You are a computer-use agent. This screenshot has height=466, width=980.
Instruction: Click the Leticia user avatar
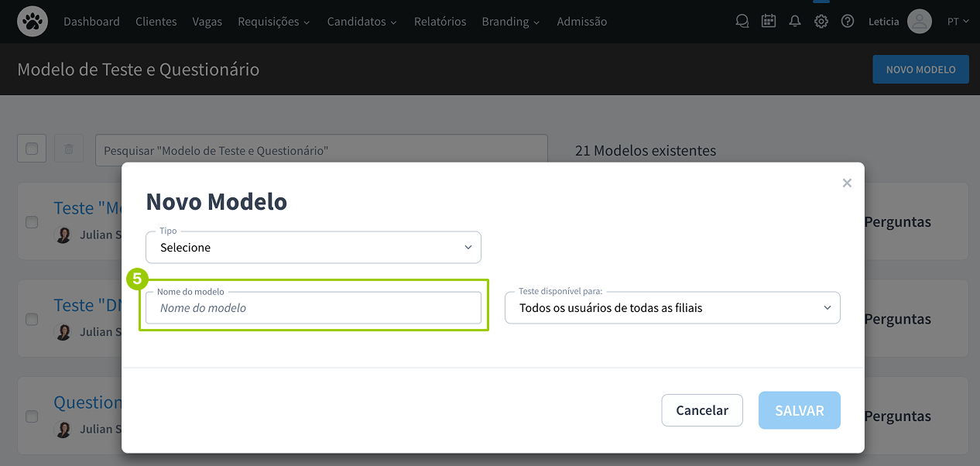(x=919, y=22)
